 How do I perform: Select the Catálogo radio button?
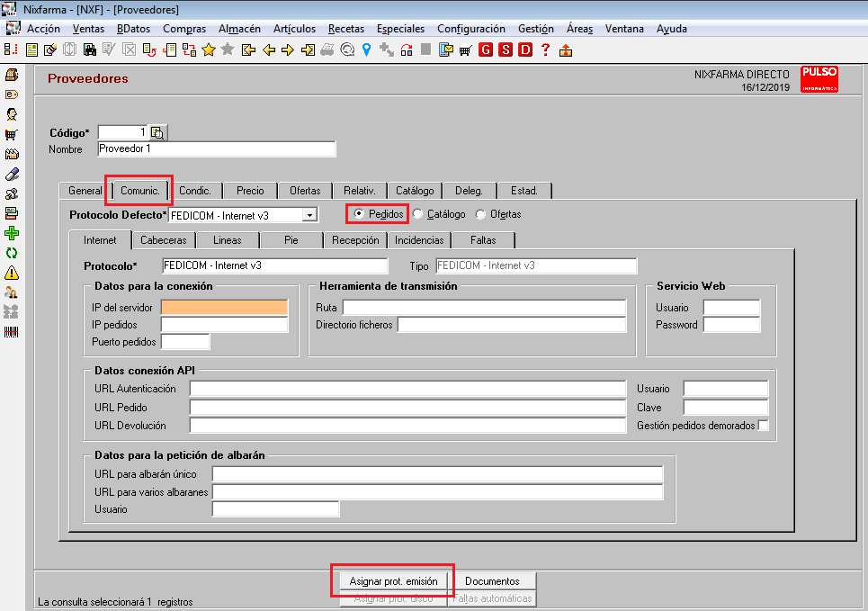coord(418,214)
